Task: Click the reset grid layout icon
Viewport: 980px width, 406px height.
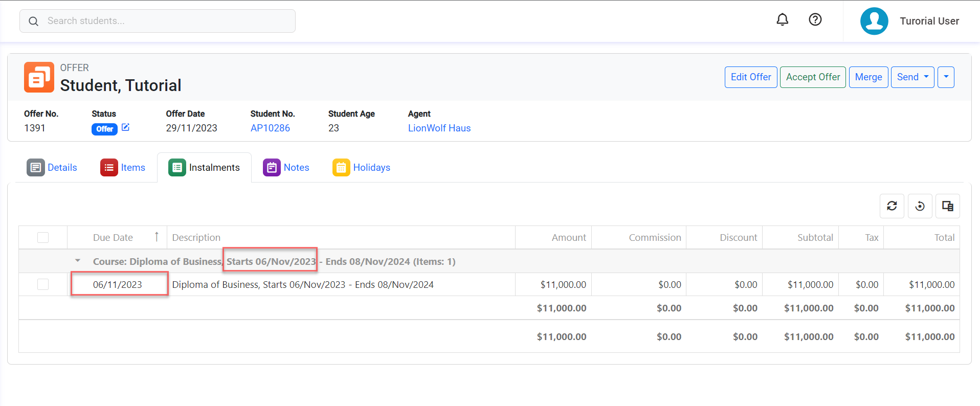Action: pos(920,206)
